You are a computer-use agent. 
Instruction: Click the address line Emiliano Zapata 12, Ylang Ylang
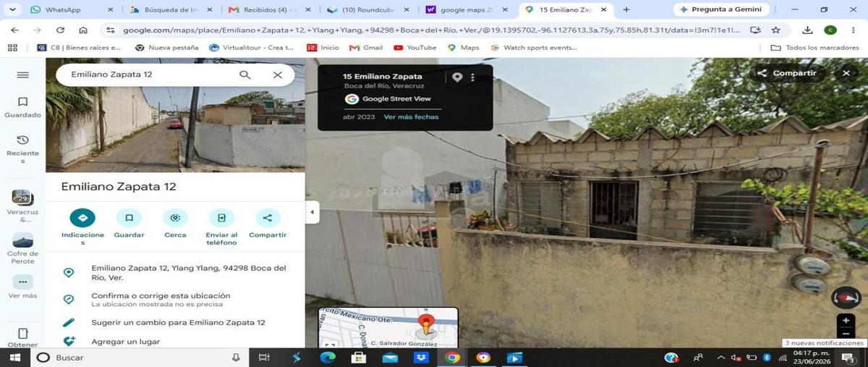[x=188, y=272]
